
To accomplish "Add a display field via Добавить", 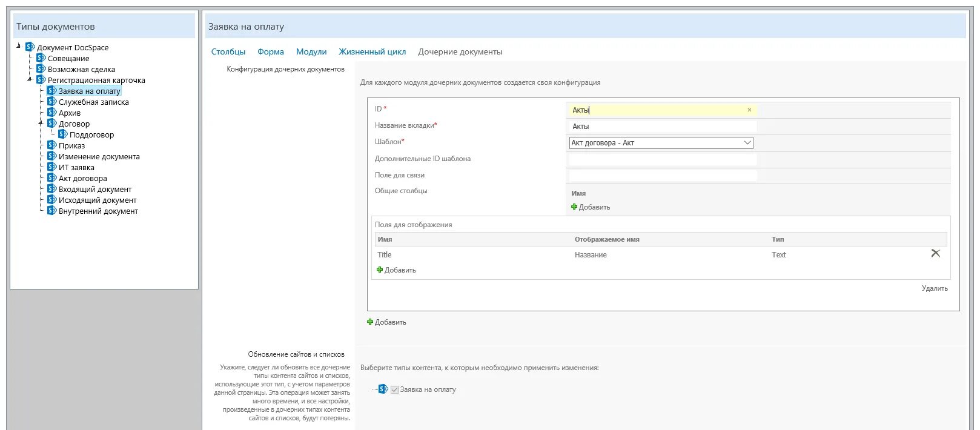I will coord(396,270).
